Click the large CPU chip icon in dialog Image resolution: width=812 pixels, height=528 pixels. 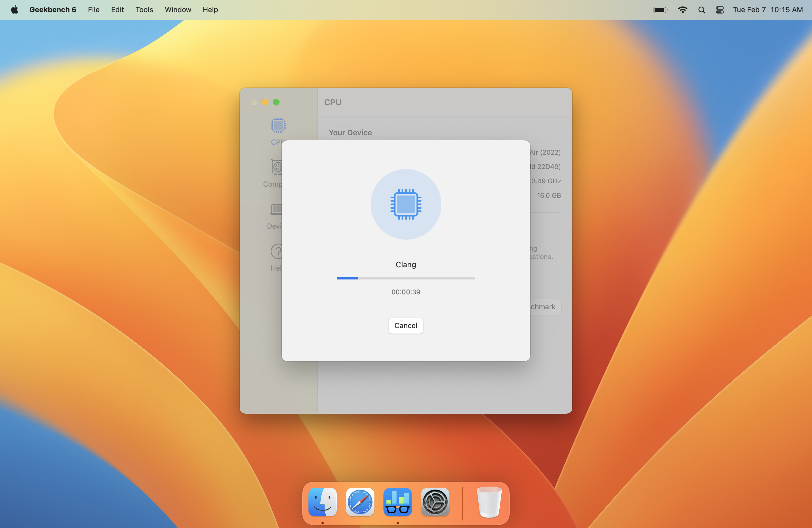[x=406, y=204]
